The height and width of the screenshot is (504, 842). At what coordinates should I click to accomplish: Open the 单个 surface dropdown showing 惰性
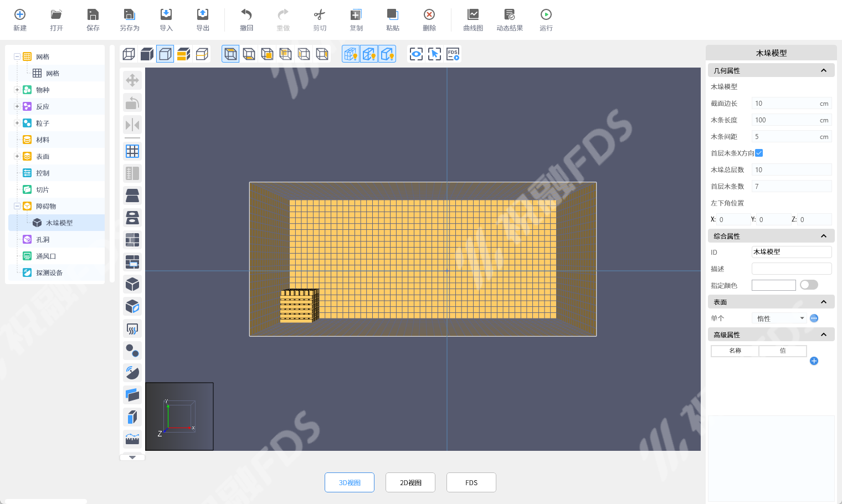780,318
